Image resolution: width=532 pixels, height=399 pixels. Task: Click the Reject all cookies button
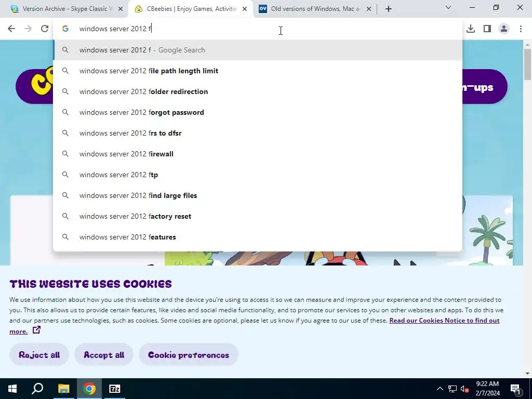(39, 354)
